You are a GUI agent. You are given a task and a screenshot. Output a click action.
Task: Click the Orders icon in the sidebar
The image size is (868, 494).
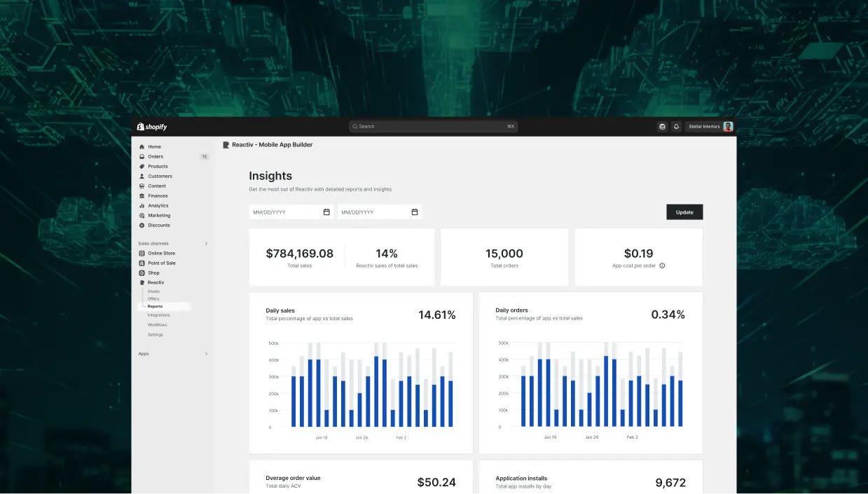tap(142, 157)
